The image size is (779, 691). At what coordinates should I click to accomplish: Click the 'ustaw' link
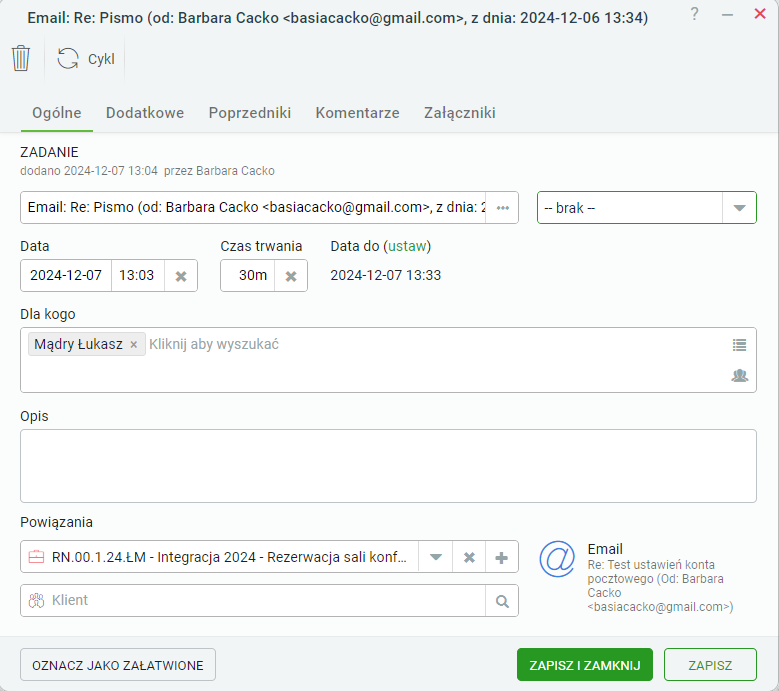tap(407, 246)
